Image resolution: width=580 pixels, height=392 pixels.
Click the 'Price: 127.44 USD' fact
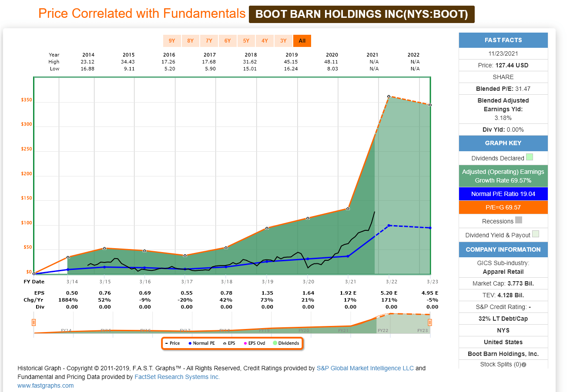pyautogui.click(x=503, y=65)
